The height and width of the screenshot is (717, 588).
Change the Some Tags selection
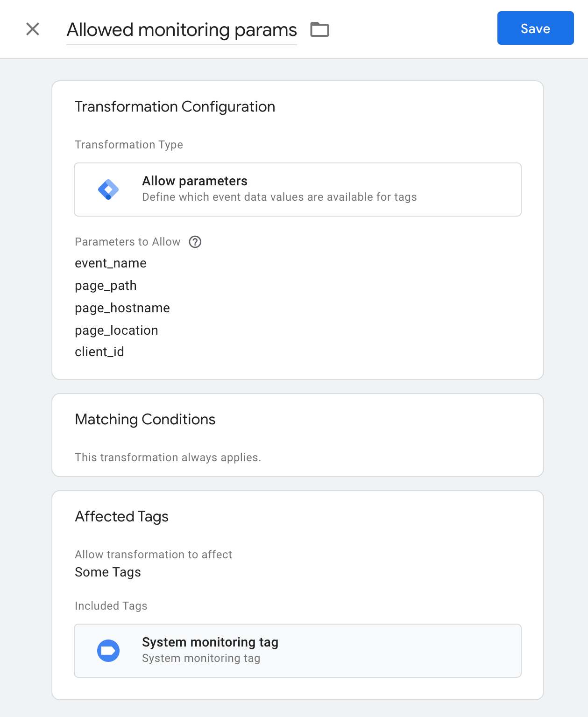[x=107, y=572]
